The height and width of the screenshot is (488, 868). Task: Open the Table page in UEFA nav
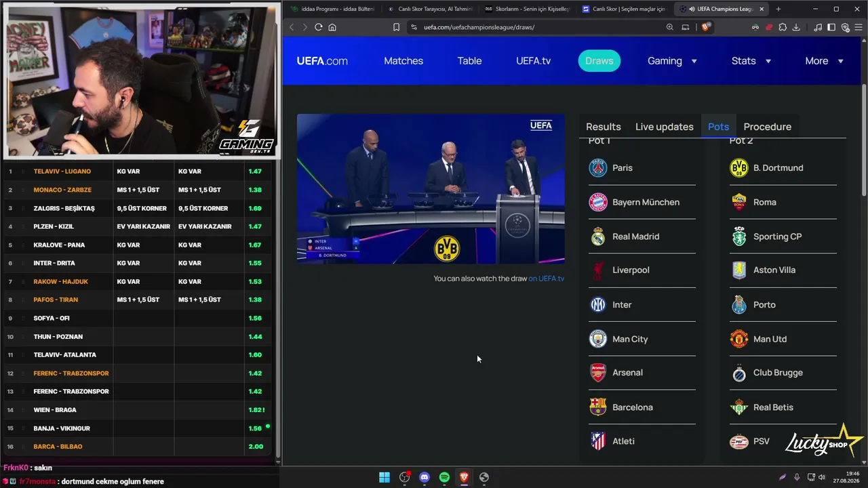tap(469, 61)
